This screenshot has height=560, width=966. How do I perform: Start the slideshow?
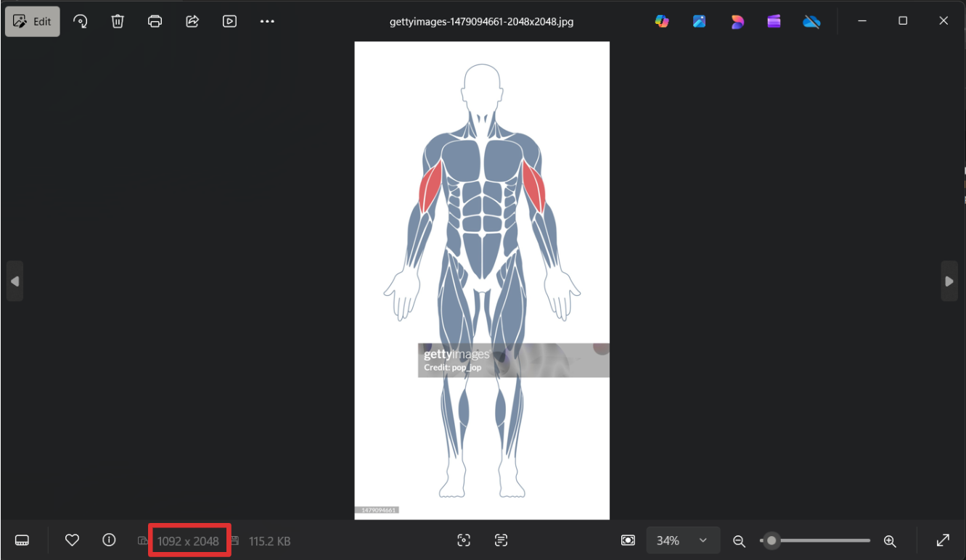(x=229, y=21)
